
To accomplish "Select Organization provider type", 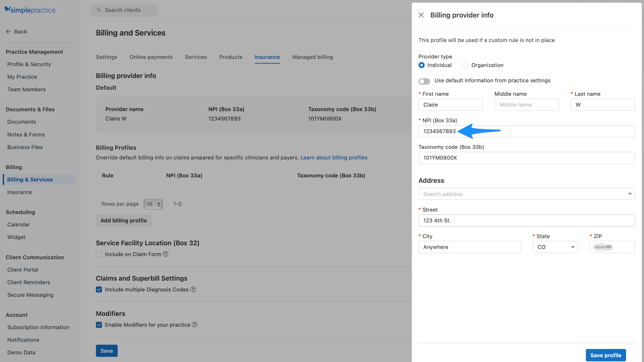I will click(x=465, y=65).
